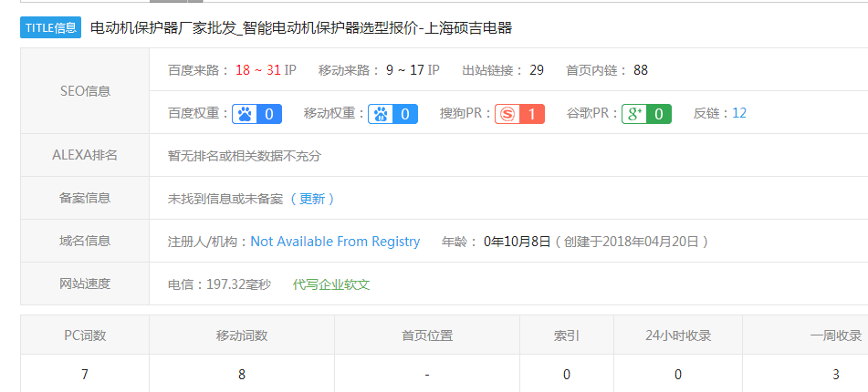Click the Baidu paw weight badge icon
The image size is (868, 392).
[256, 114]
